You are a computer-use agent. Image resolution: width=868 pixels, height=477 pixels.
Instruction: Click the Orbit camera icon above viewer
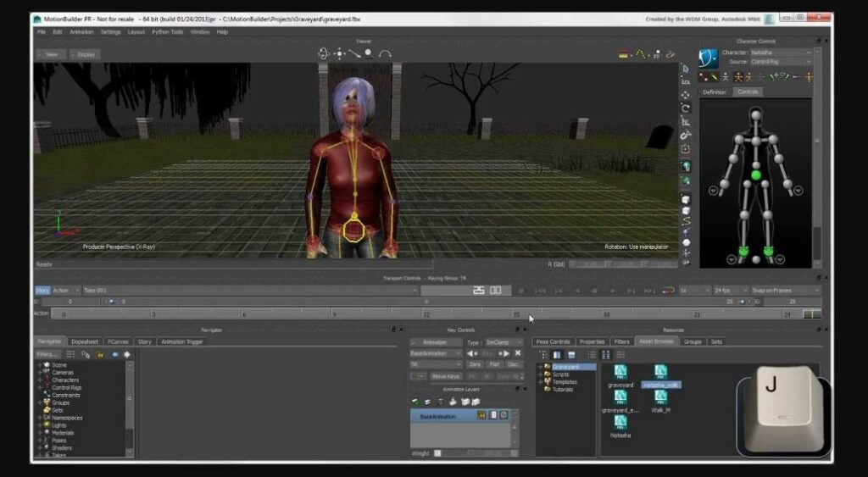(324, 53)
